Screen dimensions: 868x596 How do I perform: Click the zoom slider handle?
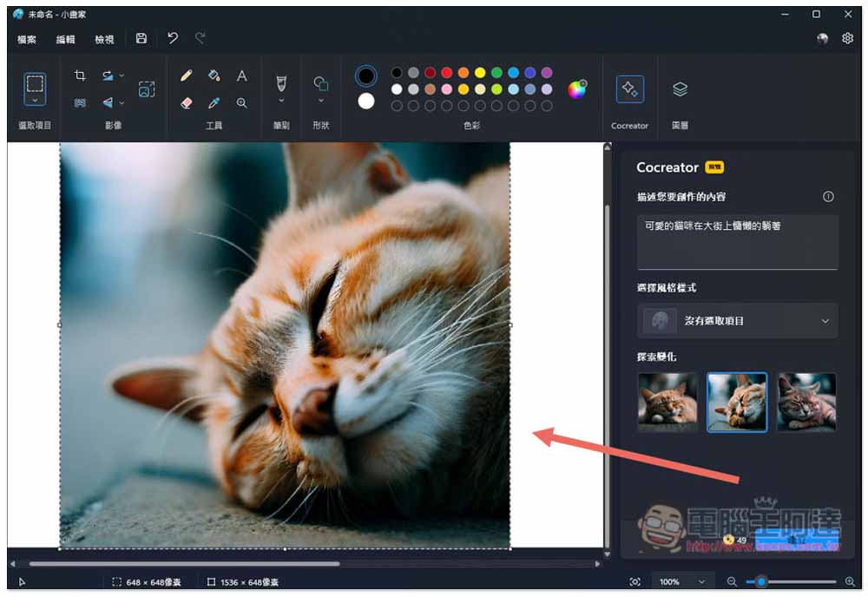(761, 581)
